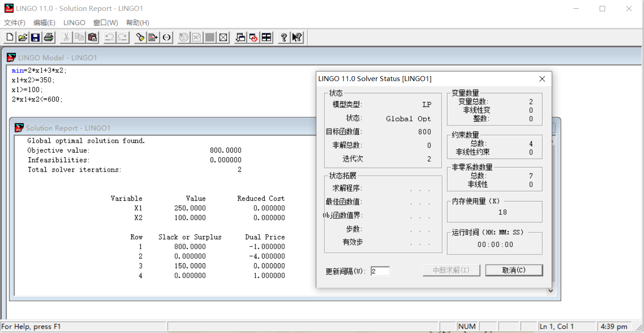The width and height of the screenshot is (644, 333).
Task: Click the Dual Price -4.000000 value
Action: click(267, 256)
